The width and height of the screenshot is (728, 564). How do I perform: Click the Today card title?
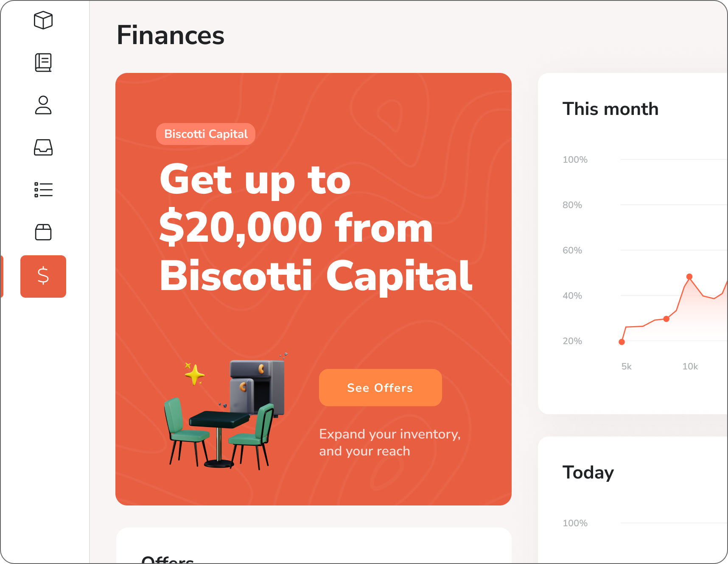coord(588,472)
